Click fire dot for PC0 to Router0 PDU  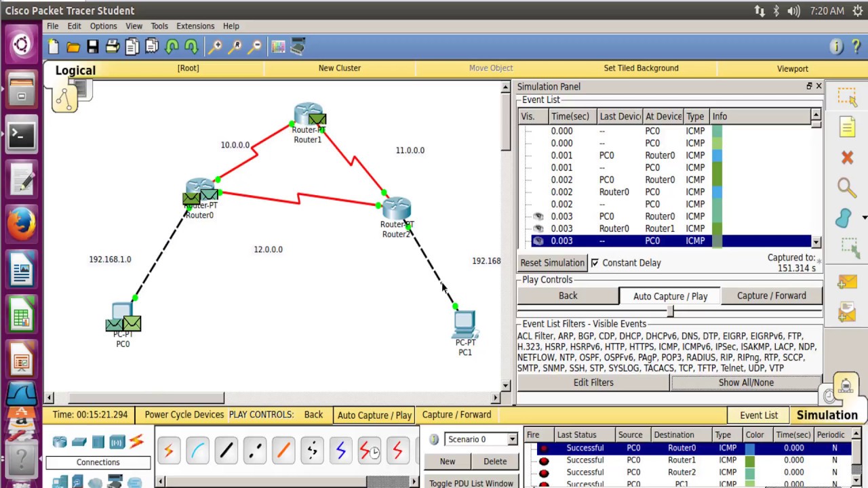pyautogui.click(x=543, y=448)
